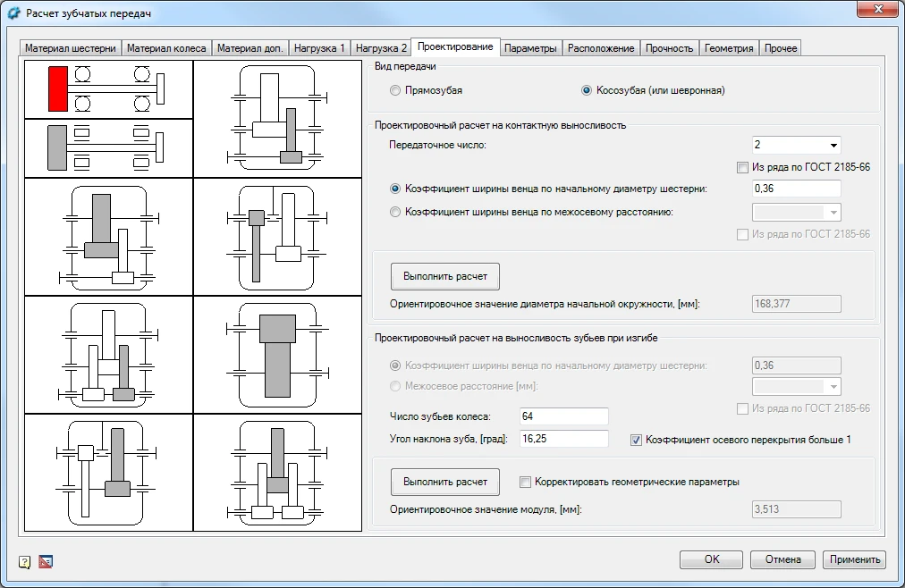
Task: Open help via the question mark icon
Action: click(25, 561)
